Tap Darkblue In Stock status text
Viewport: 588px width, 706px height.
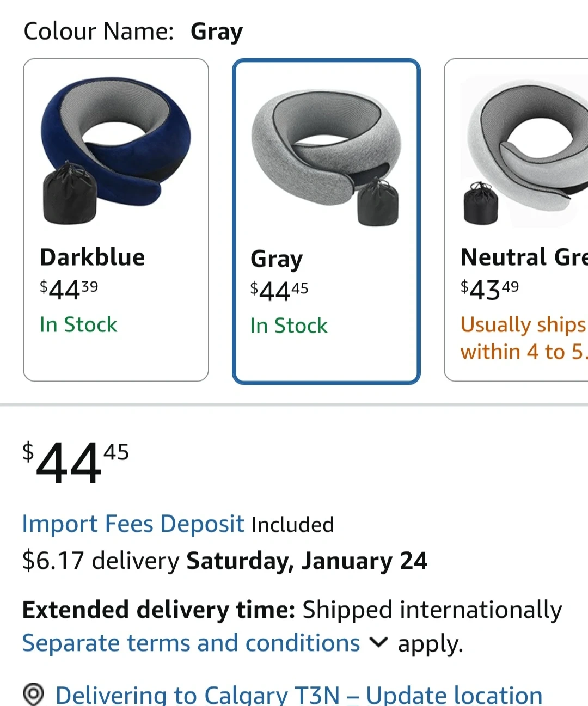click(x=78, y=324)
